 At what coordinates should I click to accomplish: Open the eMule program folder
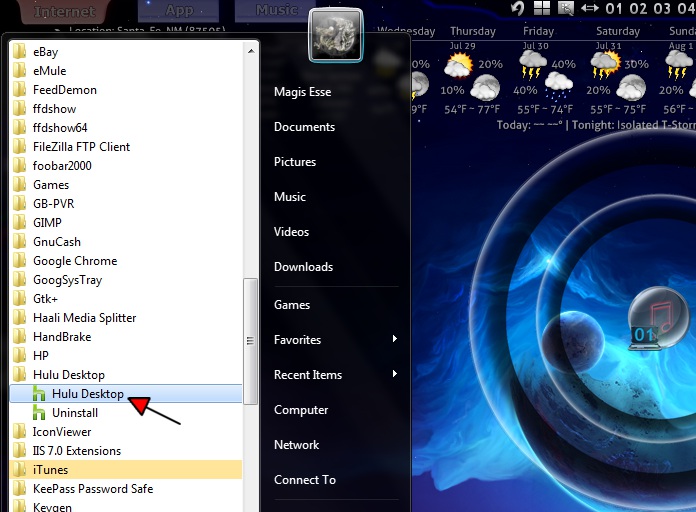point(126,71)
